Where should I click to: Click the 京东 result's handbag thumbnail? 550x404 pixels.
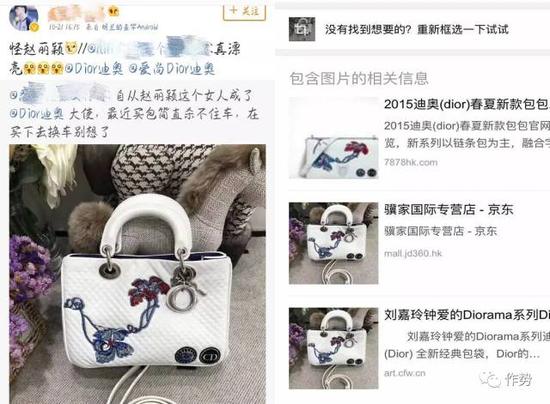tap(334, 243)
